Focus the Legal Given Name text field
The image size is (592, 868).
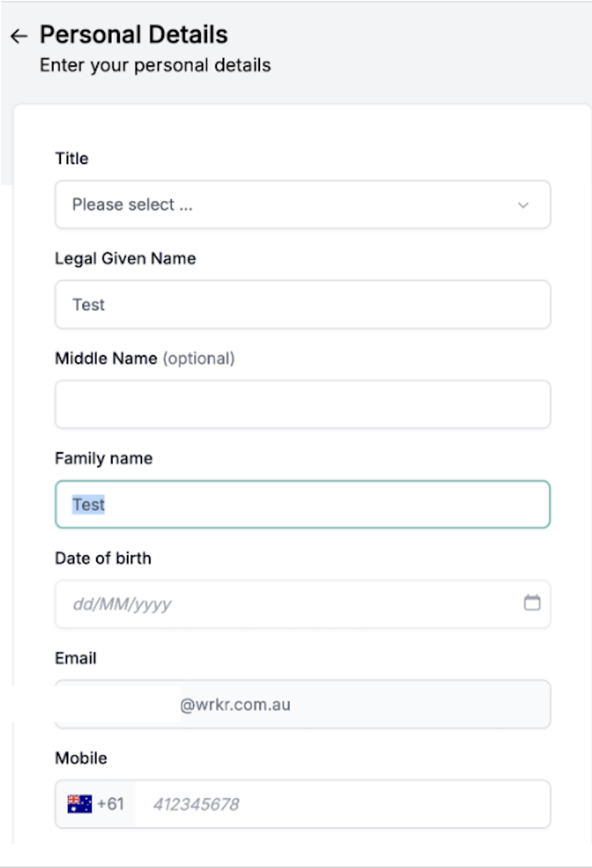pyautogui.click(x=303, y=304)
